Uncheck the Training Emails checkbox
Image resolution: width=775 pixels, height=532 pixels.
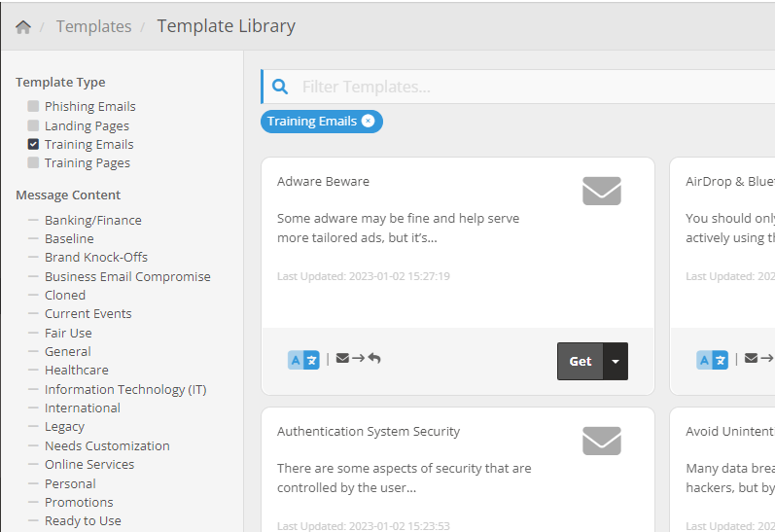33,144
